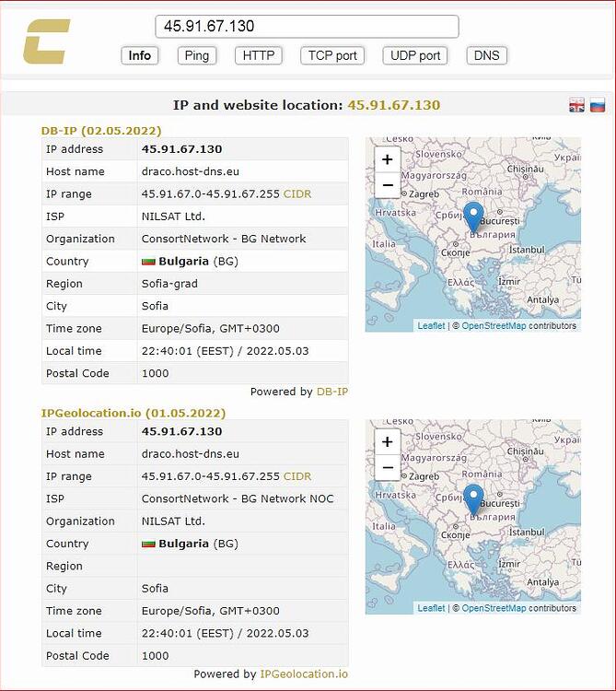
Task: Follow the 'Powered by DB-IP' link
Action: [x=332, y=392]
